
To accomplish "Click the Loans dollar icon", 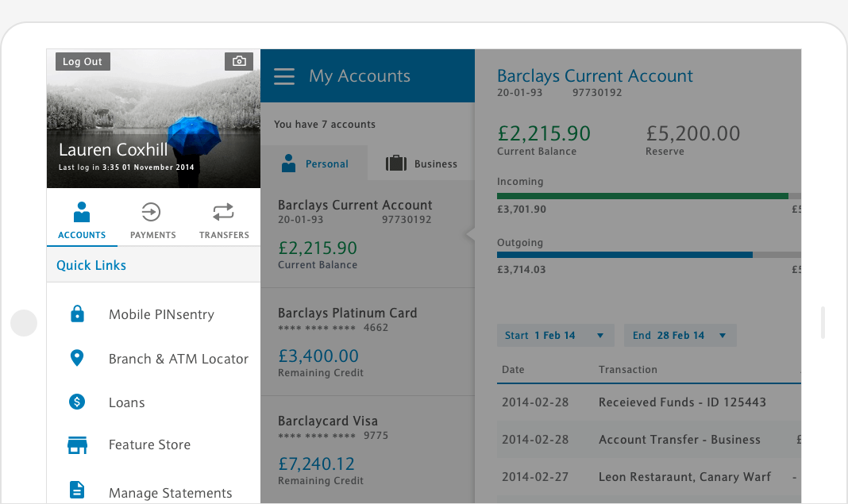I will coord(77,402).
